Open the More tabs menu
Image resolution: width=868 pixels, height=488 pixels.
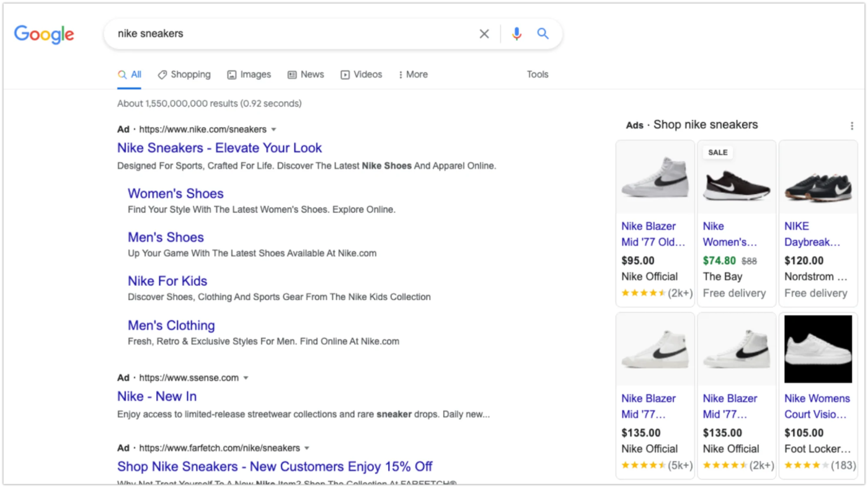pos(413,74)
